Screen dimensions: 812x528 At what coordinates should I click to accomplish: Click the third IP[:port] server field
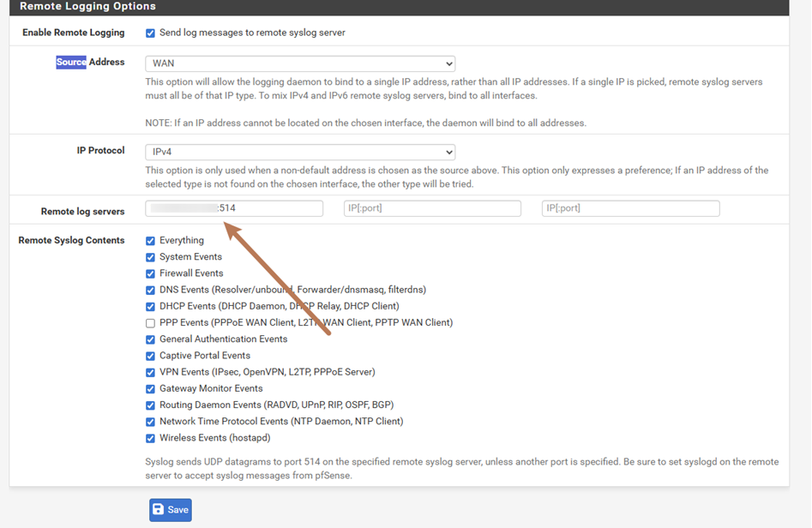[x=630, y=207]
